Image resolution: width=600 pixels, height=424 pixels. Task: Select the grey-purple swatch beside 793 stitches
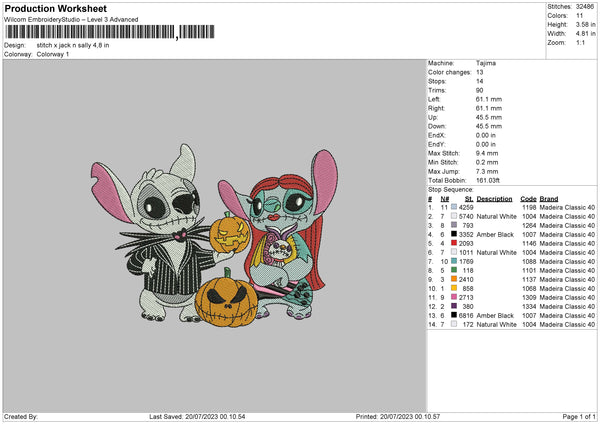tap(454, 225)
